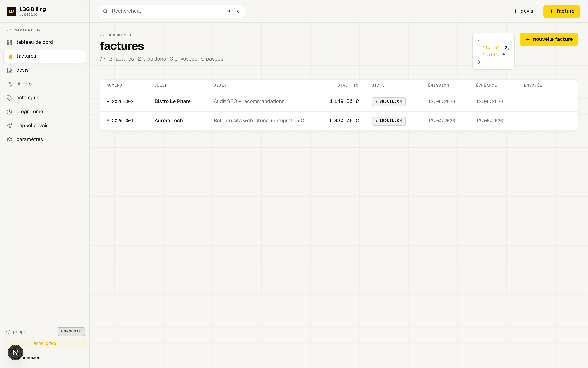This screenshot has height=368, width=588.
Task: Click total 1 149,50 €
Action: click(344, 101)
